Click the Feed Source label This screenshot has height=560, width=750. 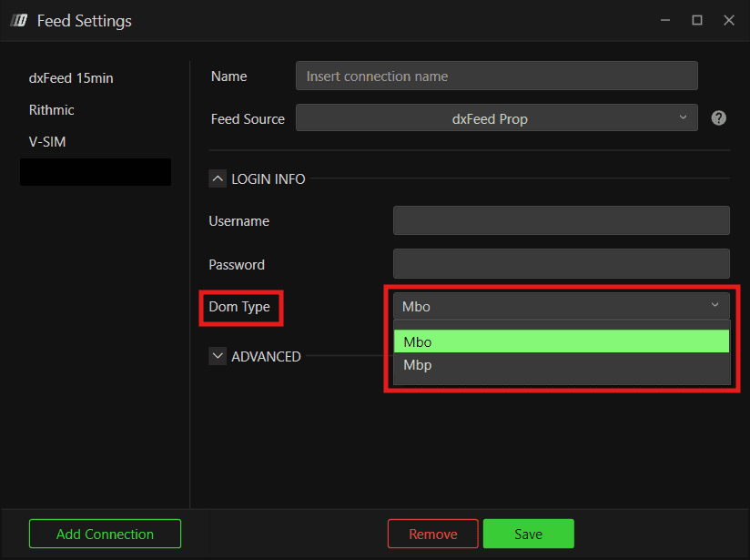[248, 118]
